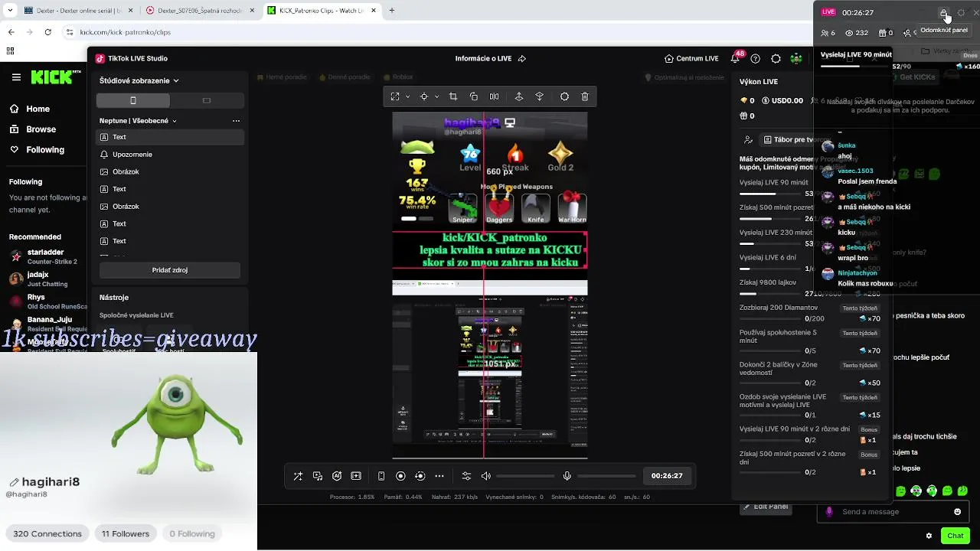The width and height of the screenshot is (980, 551).
Task: Select the crop tool in preview toolbar
Action: tap(453, 96)
